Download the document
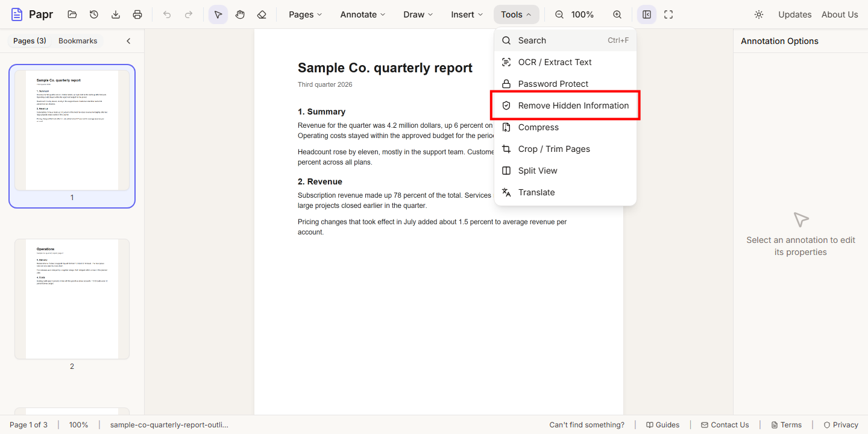This screenshot has width=868, height=434. tap(116, 14)
